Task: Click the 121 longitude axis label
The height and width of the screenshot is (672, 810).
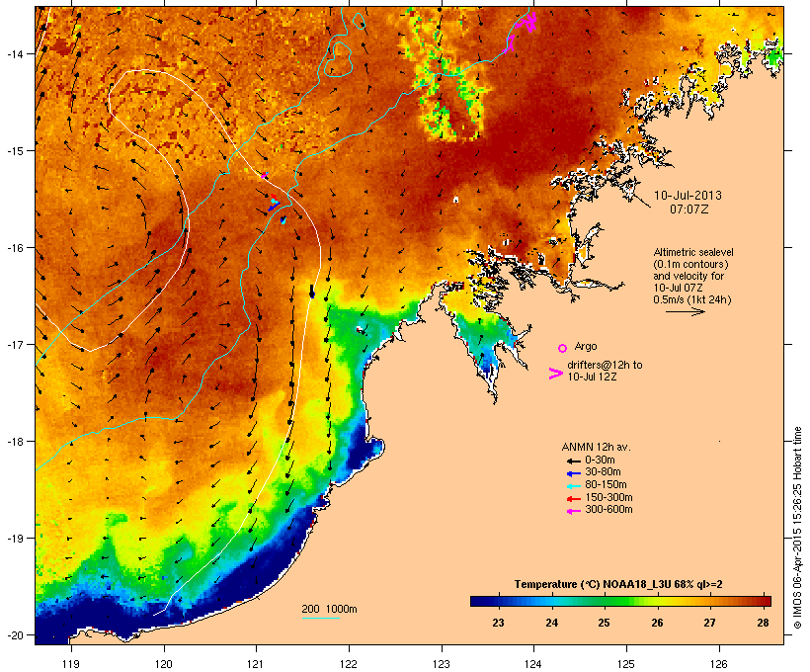Action: pos(256,664)
